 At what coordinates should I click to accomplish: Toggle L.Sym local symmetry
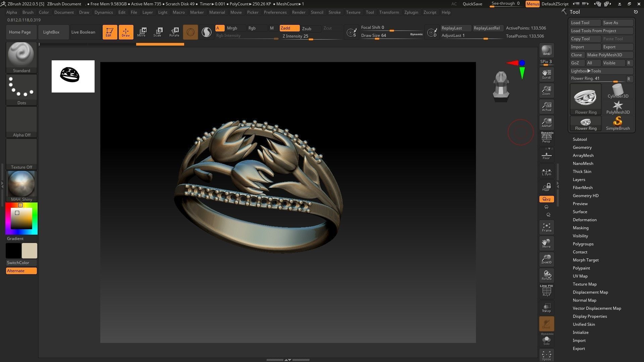pos(546,171)
